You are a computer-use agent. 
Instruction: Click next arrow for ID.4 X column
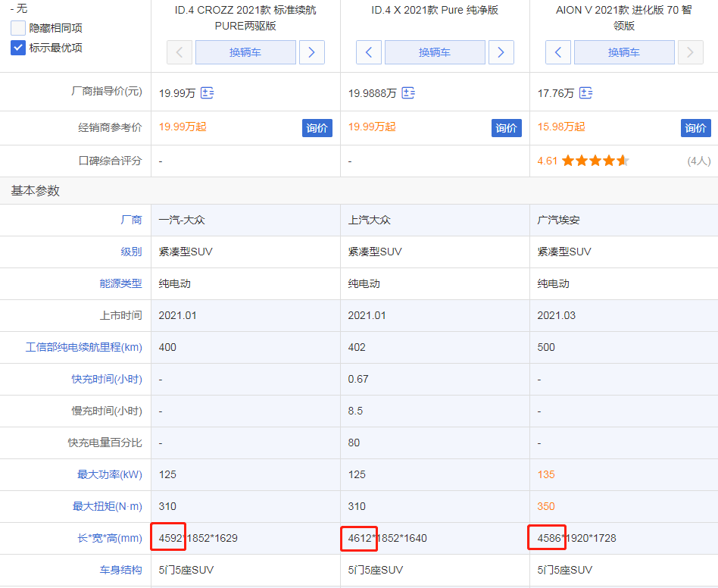point(501,52)
